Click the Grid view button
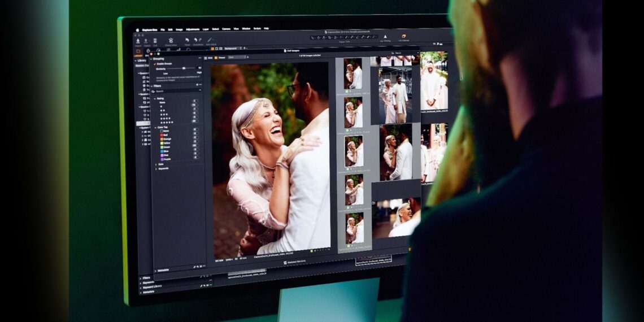Image resolution: width=644 pixels, height=322 pixels. tap(208, 58)
